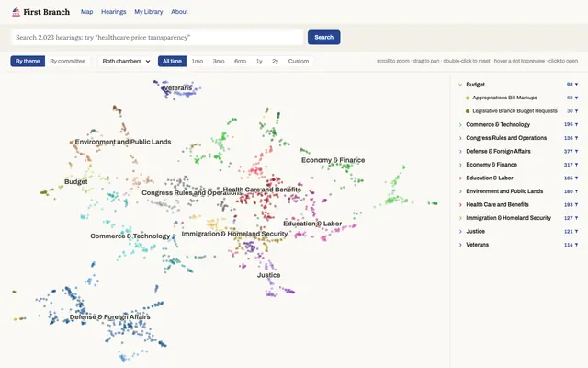Screen dimensions: 588x368
Task: Click Economy & Finance label on map
Action: [333, 160]
